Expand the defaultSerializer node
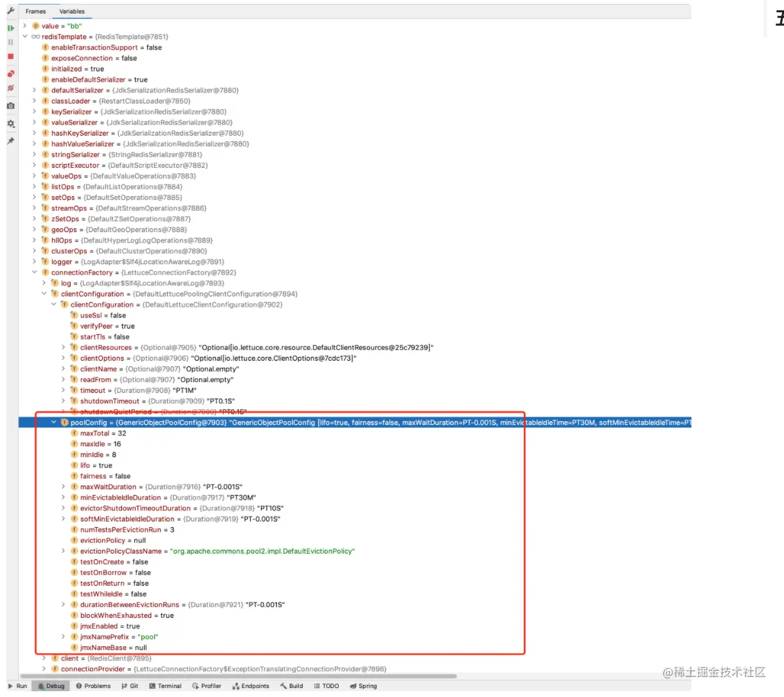The image size is (784, 697). [x=34, y=90]
